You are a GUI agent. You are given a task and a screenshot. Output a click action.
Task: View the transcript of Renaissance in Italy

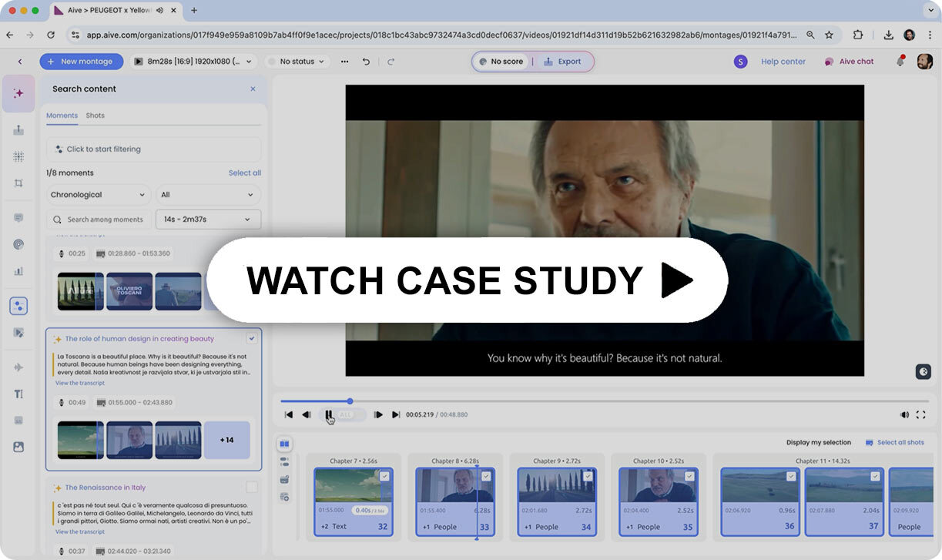[x=80, y=531]
